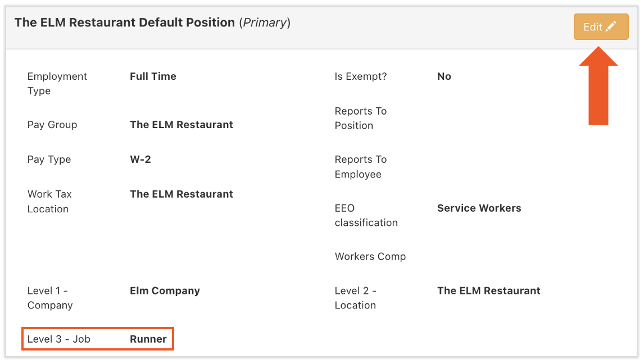Click The ELM Restaurant work tax value
The width and height of the screenshot is (644, 364).
coord(181,194)
